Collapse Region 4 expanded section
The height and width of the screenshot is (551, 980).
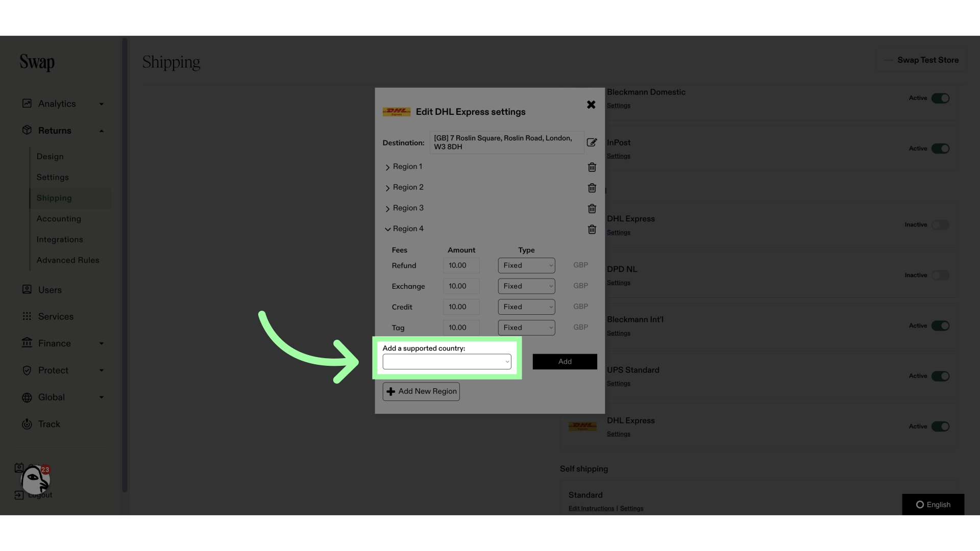click(x=387, y=229)
